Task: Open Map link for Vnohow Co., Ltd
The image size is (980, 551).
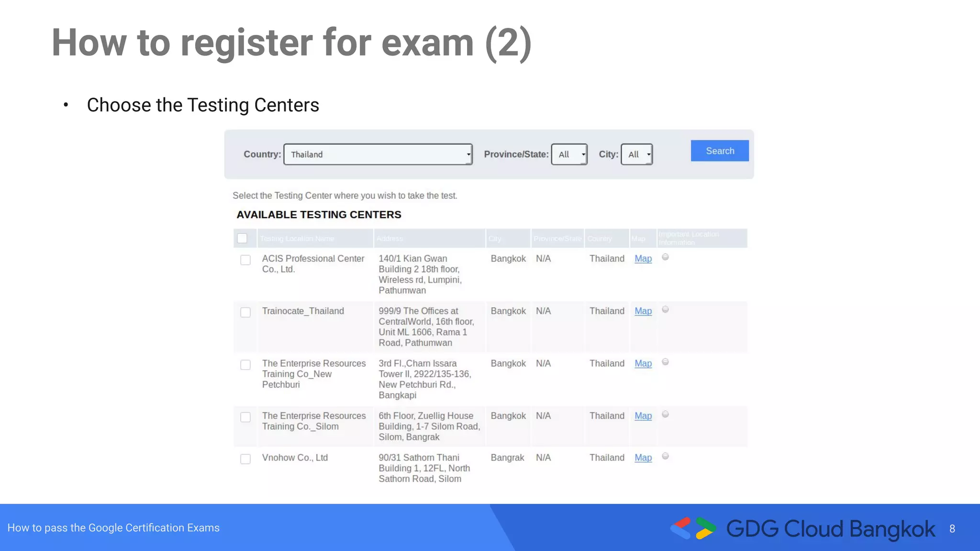Action: click(643, 458)
